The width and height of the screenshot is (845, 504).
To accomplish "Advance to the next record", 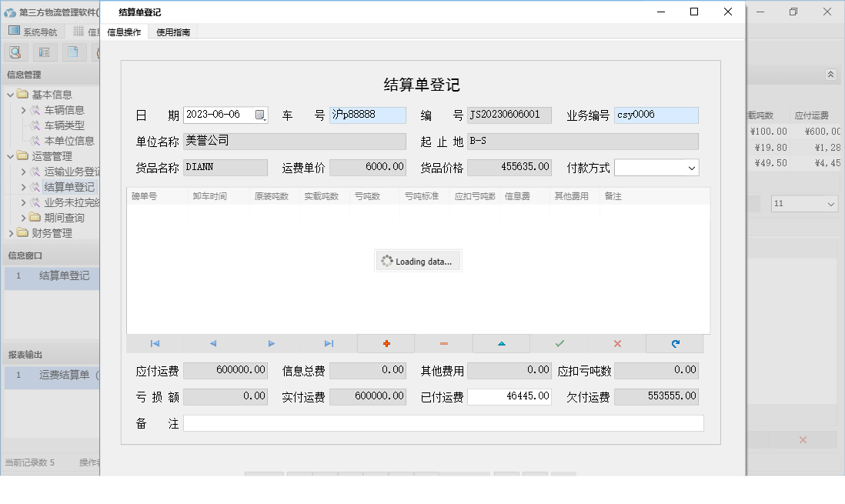I will [x=270, y=343].
